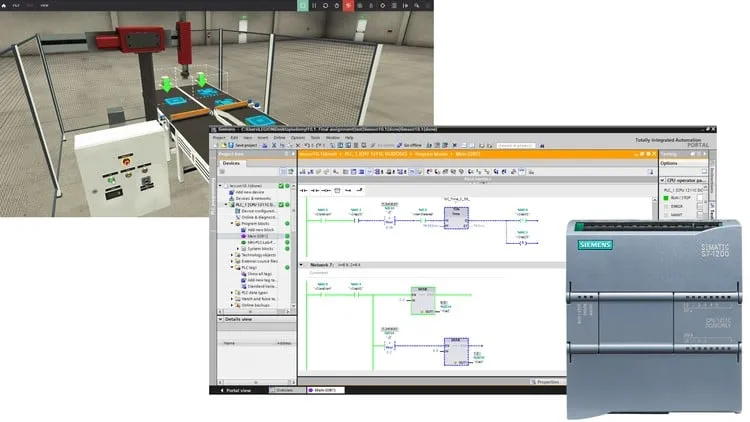Pause the Factory I/O simulation
Viewport: 750px width, 422px height.
pyautogui.click(x=314, y=5)
